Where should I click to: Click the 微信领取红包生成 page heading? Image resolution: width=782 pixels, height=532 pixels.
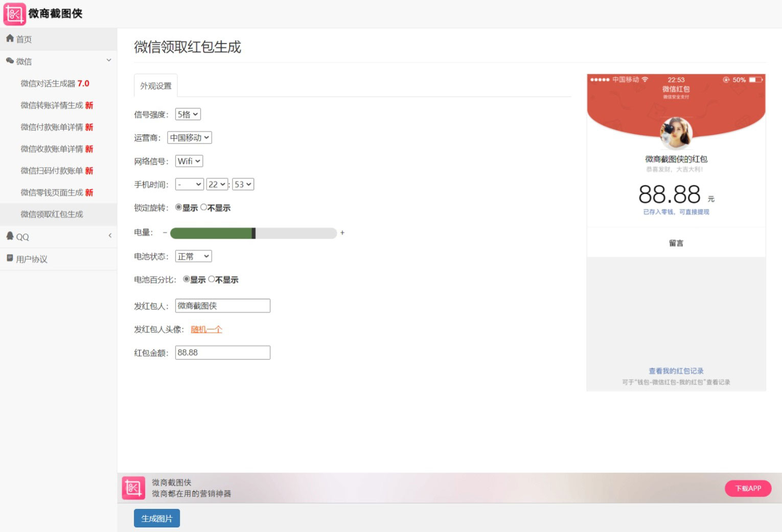188,47
